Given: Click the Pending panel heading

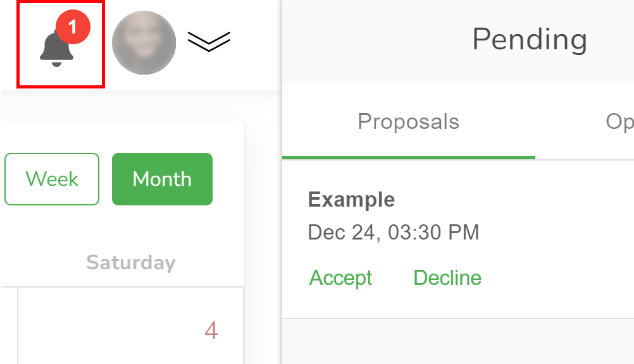Looking at the screenshot, I should 530,40.
